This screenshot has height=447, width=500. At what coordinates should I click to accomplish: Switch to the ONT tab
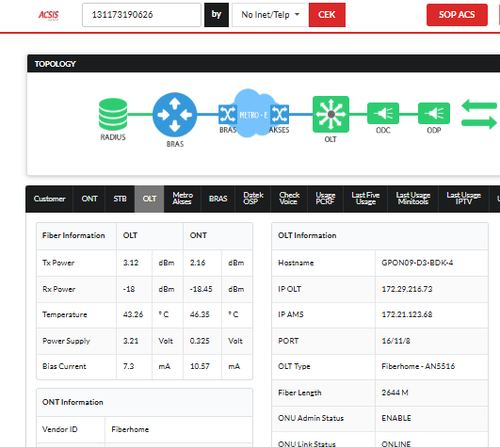click(89, 199)
